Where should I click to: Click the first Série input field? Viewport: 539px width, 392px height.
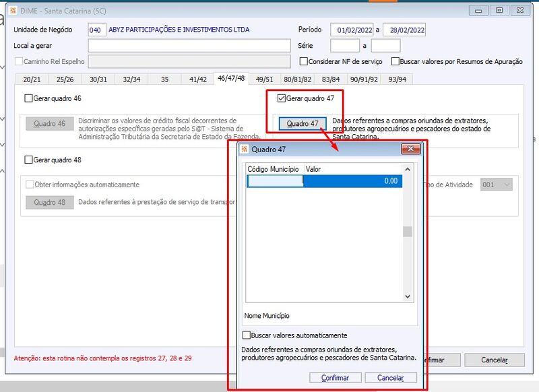pyautogui.click(x=345, y=46)
